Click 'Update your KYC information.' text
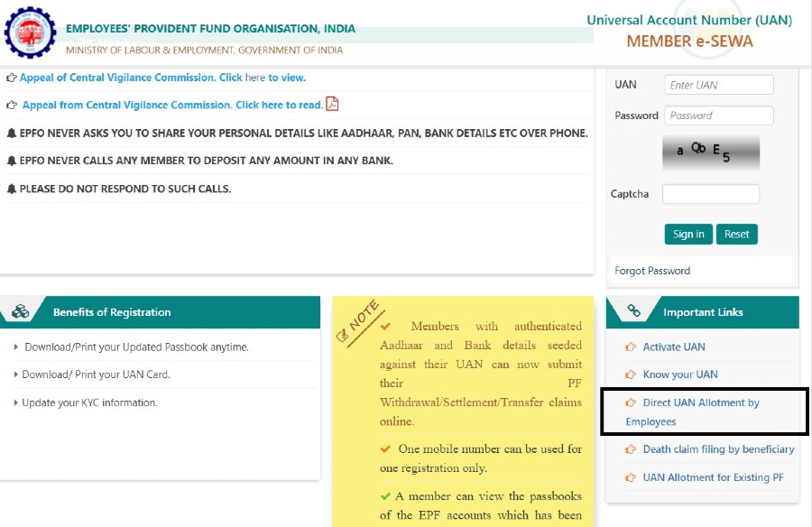 pos(89,402)
